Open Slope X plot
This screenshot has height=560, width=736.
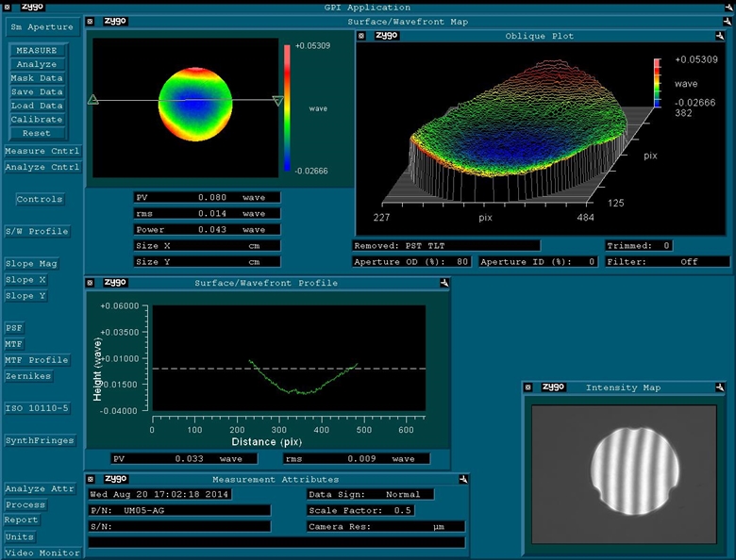(x=25, y=280)
